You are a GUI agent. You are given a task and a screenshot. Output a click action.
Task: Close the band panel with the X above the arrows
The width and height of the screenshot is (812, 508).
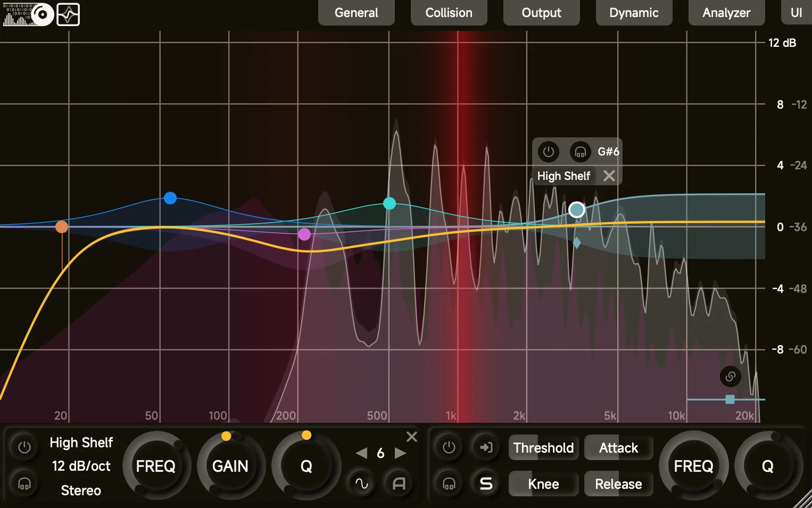[412, 437]
